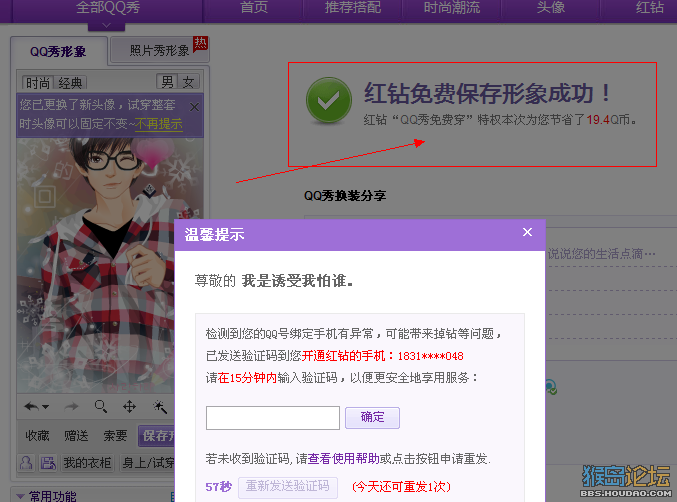The width and height of the screenshot is (677, 502).
Task: Expand the 常用功能 section triangle
Action: (x=20, y=496)
